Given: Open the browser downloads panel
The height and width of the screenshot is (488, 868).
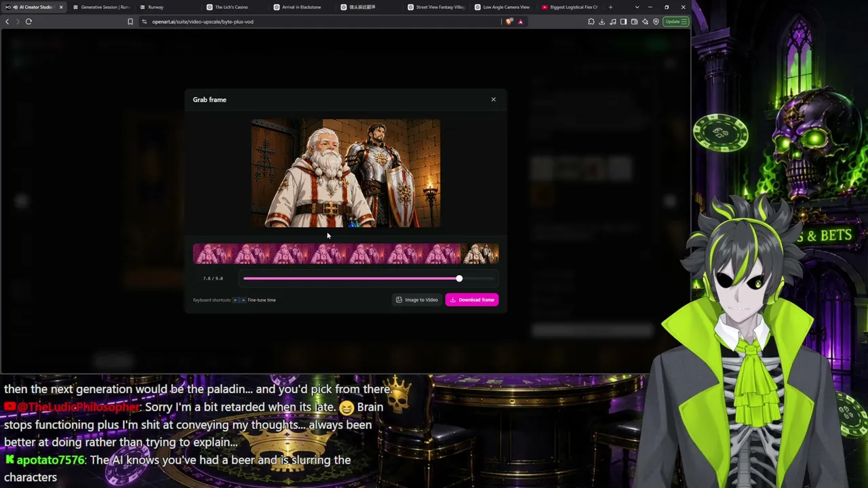Looking at the screenshot, I should (602, 22).
